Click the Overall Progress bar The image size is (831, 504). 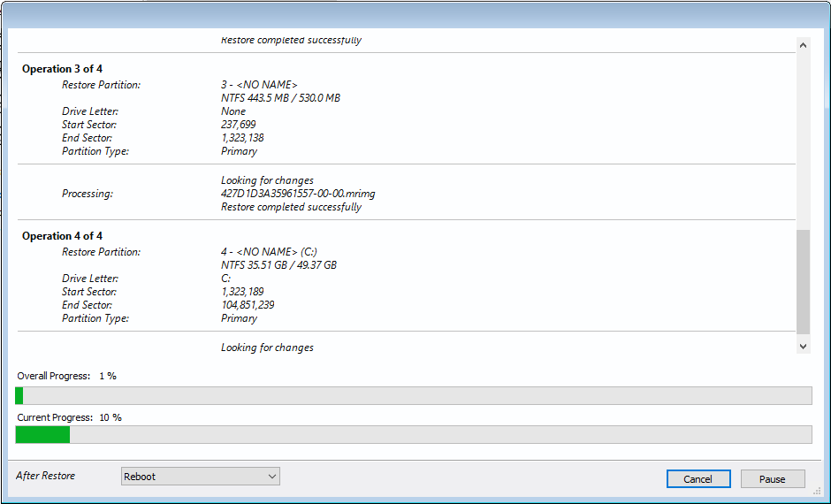(414, 395)
